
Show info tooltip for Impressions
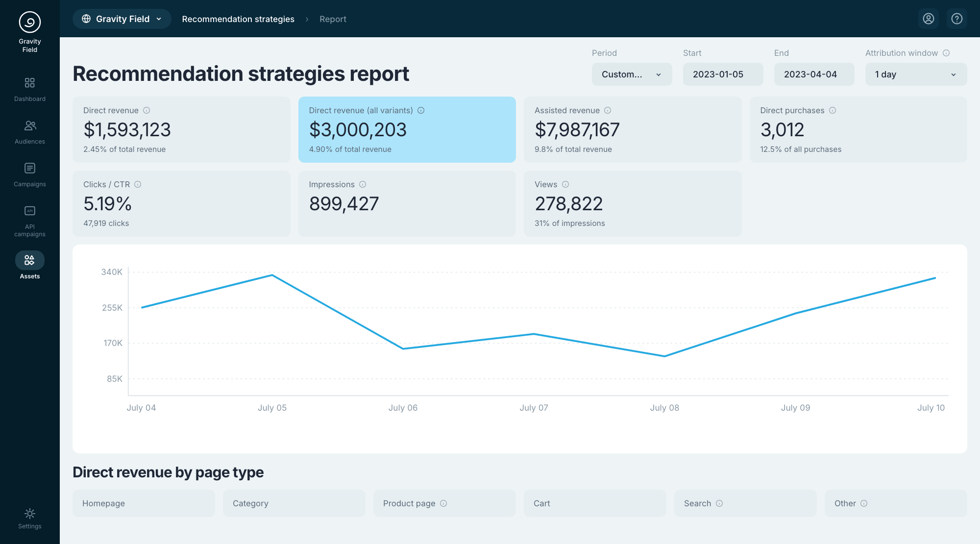(x=363, y=184)
